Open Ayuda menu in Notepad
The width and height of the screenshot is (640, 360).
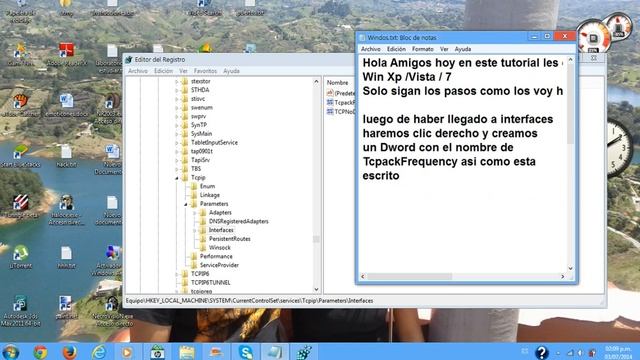pos(463,49)
